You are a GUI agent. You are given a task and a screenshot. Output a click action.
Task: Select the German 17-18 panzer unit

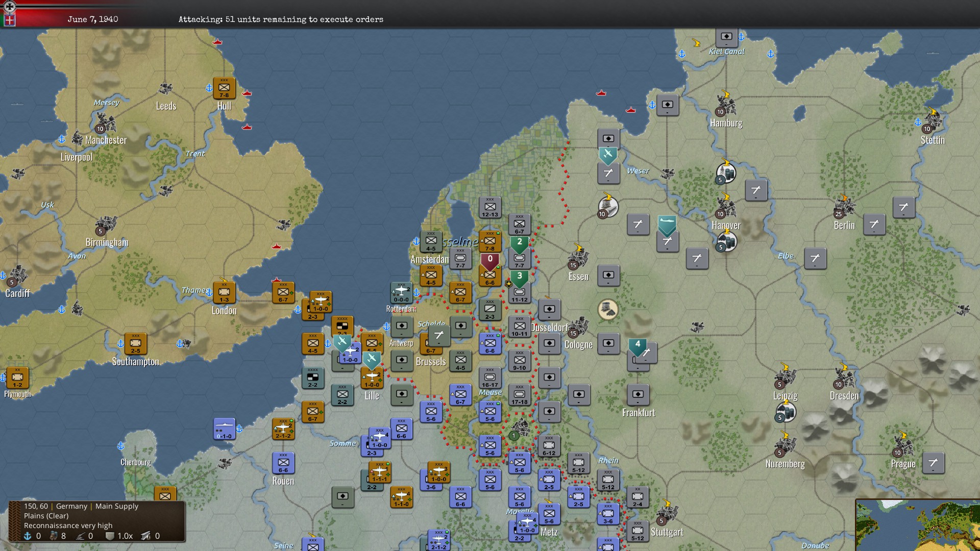click(520, 395)
